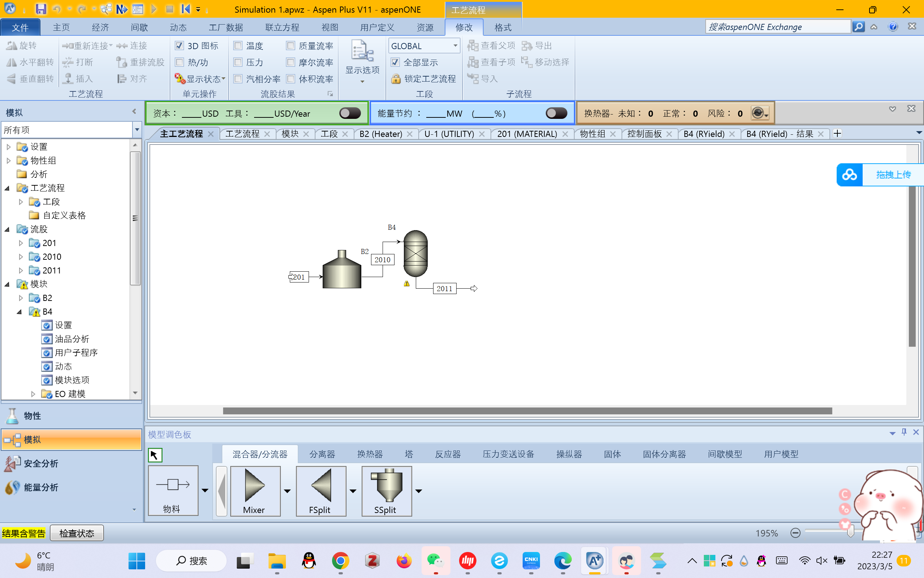Image resolution: width=924 pixels, height=578 pixels.
Task: Click the warning icon below B4 block
Action: (x=407, y=284)
